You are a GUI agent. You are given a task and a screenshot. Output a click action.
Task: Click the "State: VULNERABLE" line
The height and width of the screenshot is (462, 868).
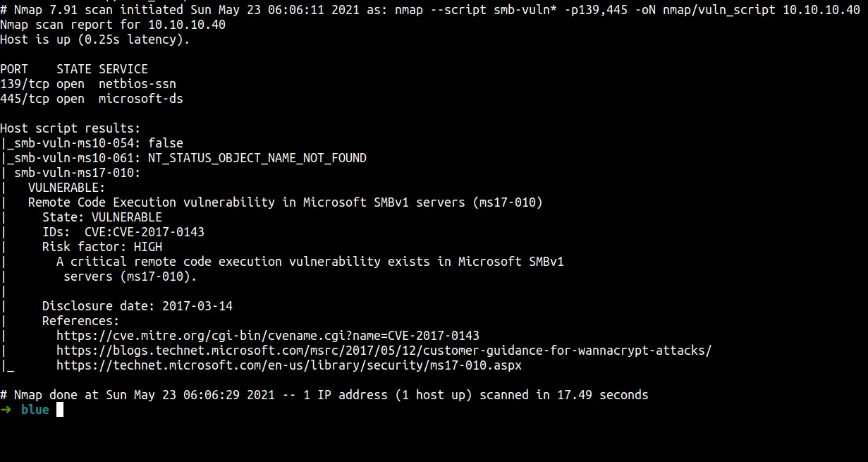pos(102,217)
